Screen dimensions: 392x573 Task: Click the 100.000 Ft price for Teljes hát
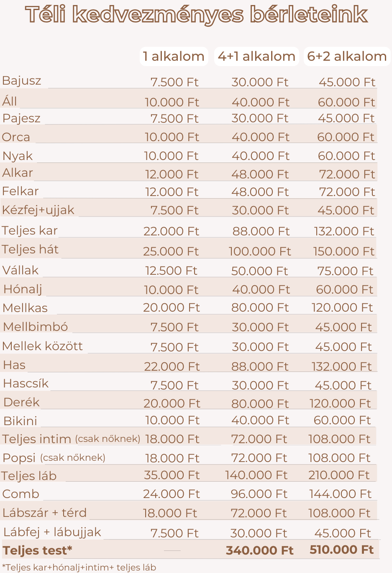[x=260, y=251]
